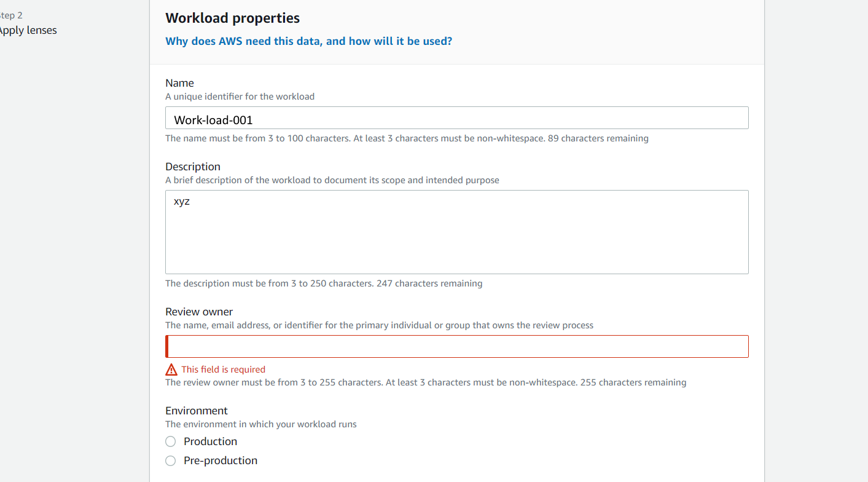Click the 'A unique identifier for the workload' helper text
Image resolution: width=868 pixels, height=482 pixels.
(240, 97)
